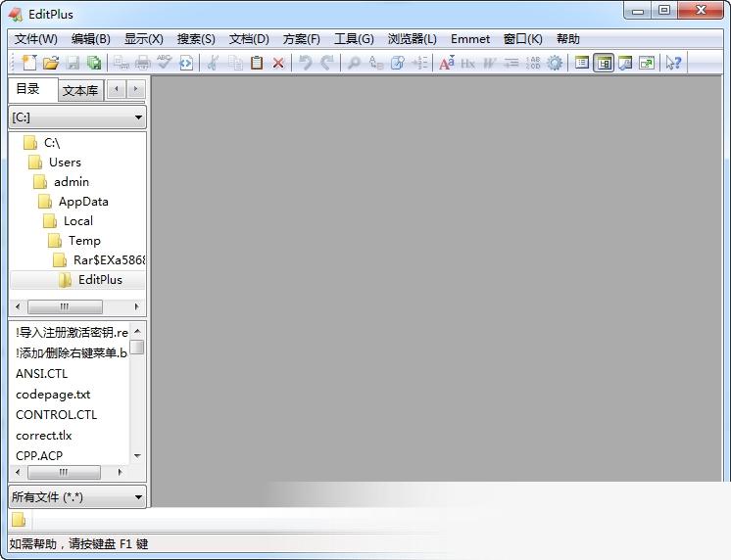The width and height of the screenshot is (731, 560).
Task: Run the ABC spell check icon
Action: [164, 63]
